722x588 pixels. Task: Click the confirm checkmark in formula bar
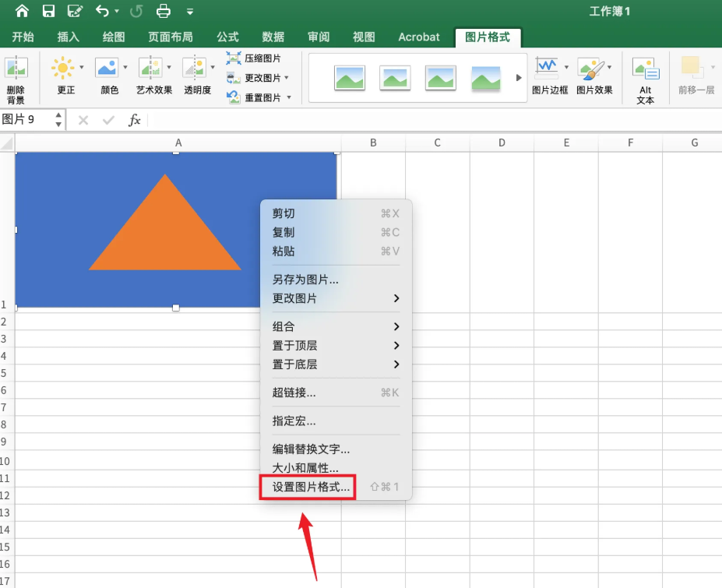109,121
